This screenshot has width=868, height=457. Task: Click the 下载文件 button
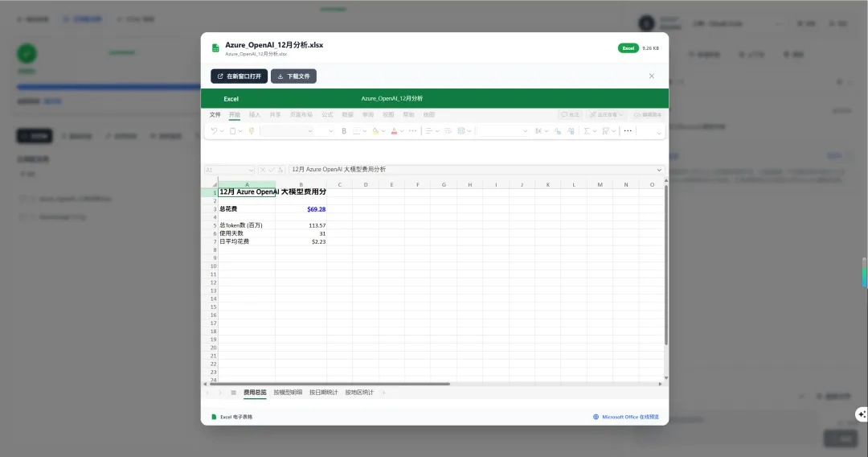(293, 76)
